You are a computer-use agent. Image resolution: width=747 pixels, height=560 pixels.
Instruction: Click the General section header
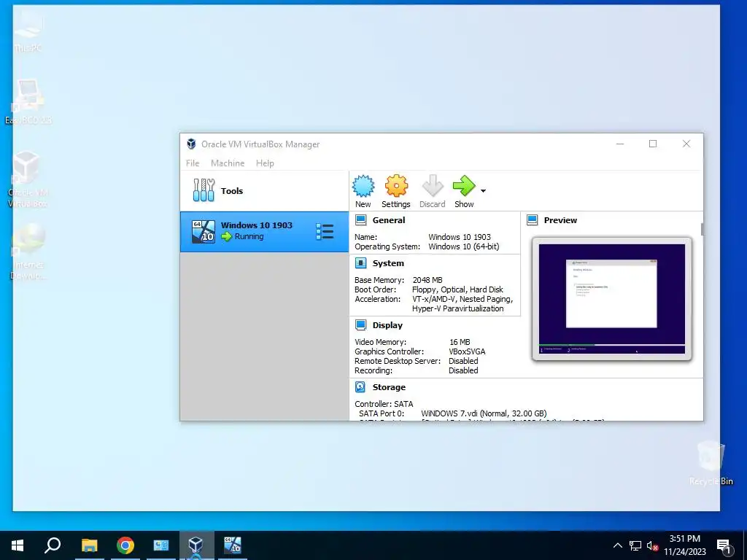click(389, 220)
